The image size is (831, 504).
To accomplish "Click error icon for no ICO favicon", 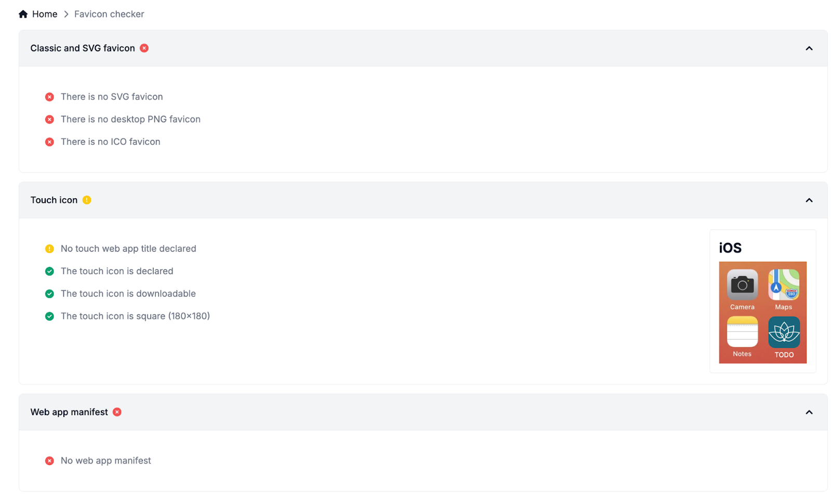I will tap(49, 142).
